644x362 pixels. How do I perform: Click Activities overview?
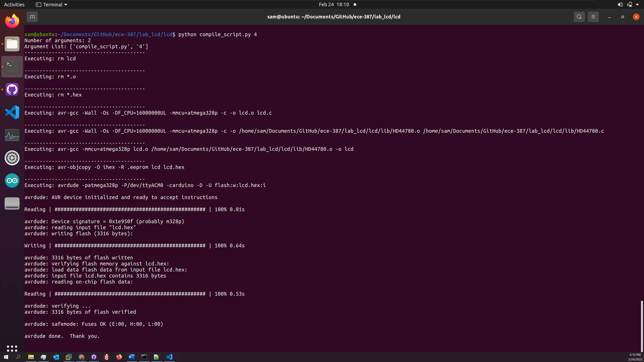(x=14, y=5)
